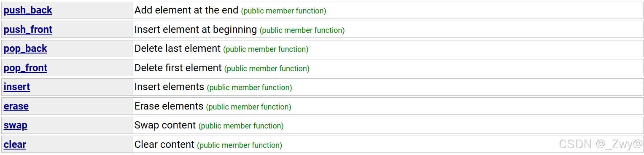The height and width of the screenshot is (155, 644).
Task: Select the "Delete last element" text
Action: (178, 48)
